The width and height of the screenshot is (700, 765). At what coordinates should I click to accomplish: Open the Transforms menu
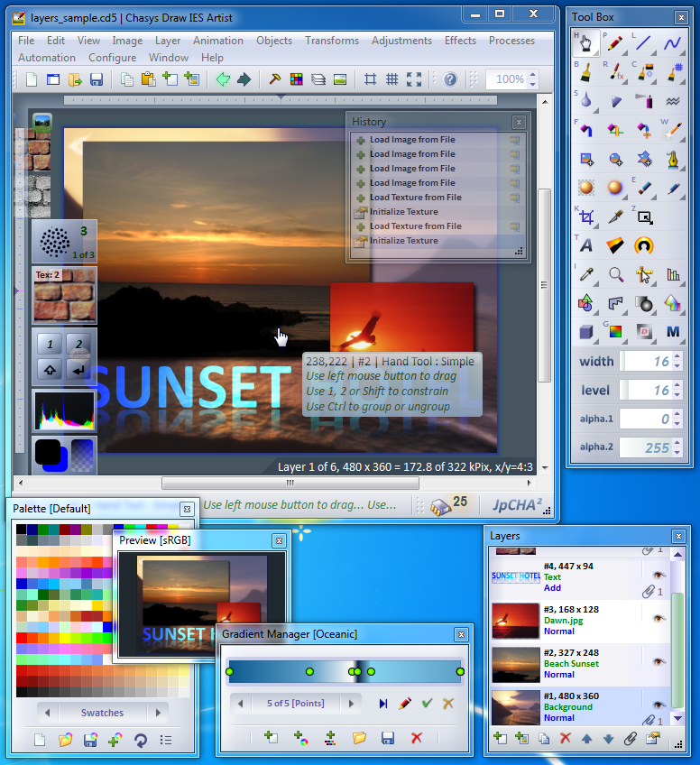[332, 41]
